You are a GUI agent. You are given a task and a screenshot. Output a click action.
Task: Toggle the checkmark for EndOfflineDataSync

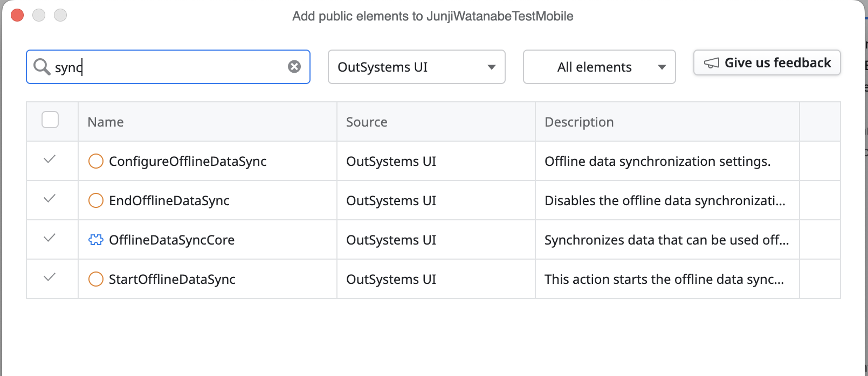pos(50,199)
